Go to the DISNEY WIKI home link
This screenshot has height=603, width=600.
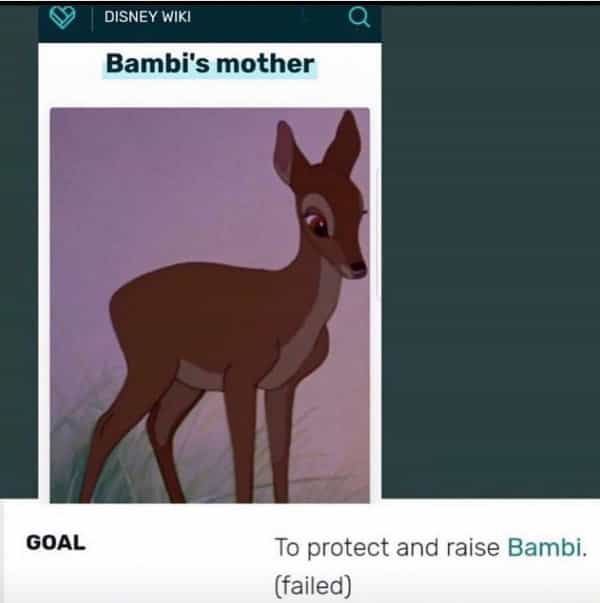[x=147, y=17]
